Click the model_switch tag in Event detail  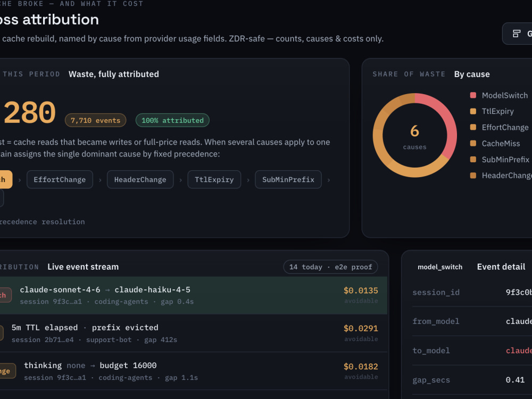tap(440, 267)
